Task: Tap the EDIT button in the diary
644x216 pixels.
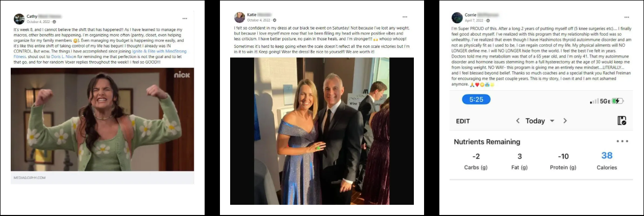Action: click(463, 121)
